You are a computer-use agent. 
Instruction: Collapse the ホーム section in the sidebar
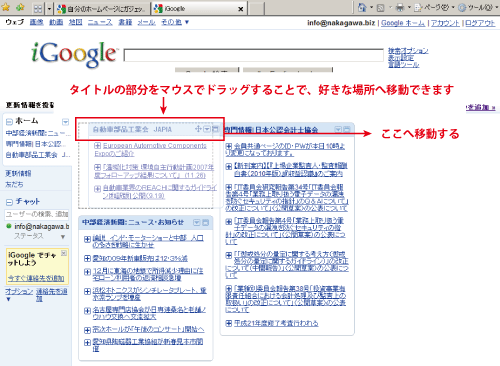pyautogui.click(x=9, y=122)
